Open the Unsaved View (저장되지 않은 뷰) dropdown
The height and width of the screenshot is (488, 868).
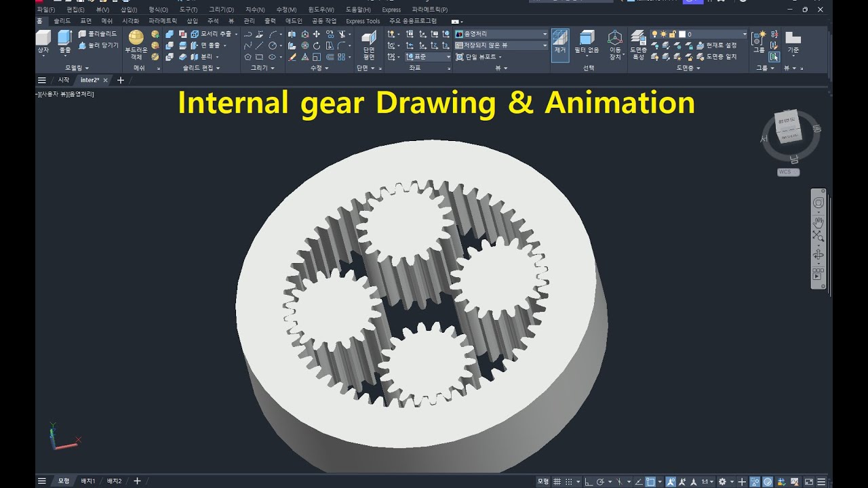501,45
